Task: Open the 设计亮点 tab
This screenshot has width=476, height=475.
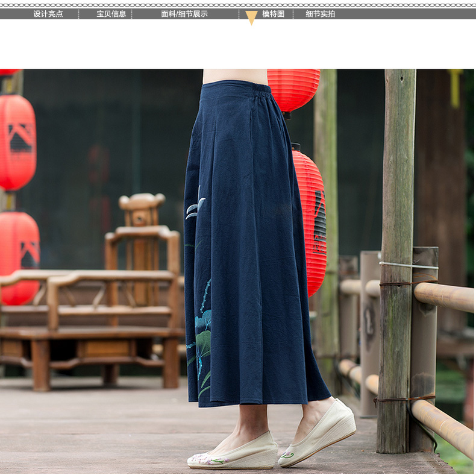Action: pyautogui.click(x=48, y=14)
